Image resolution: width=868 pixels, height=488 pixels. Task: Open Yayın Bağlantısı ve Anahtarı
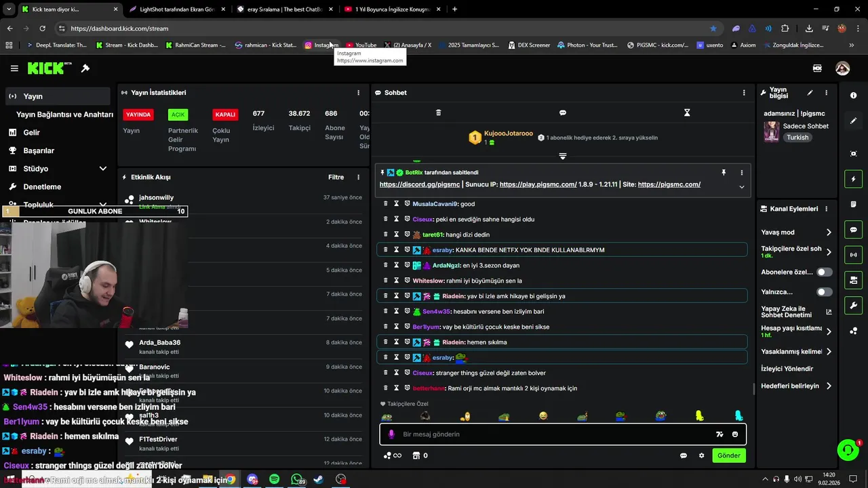click(64, 115)
